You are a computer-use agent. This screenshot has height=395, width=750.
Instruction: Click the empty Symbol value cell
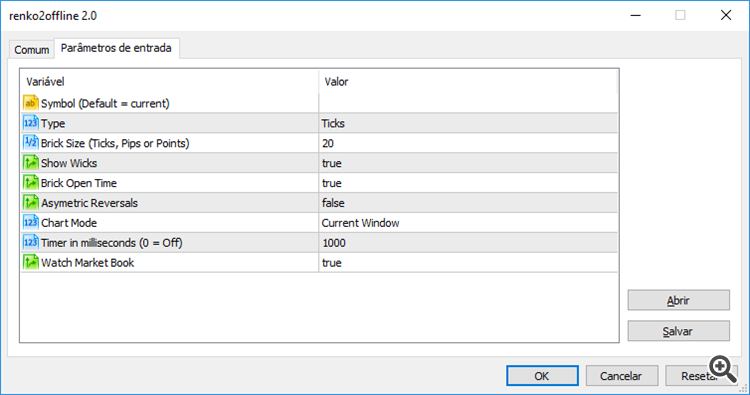tap(468, 103)
